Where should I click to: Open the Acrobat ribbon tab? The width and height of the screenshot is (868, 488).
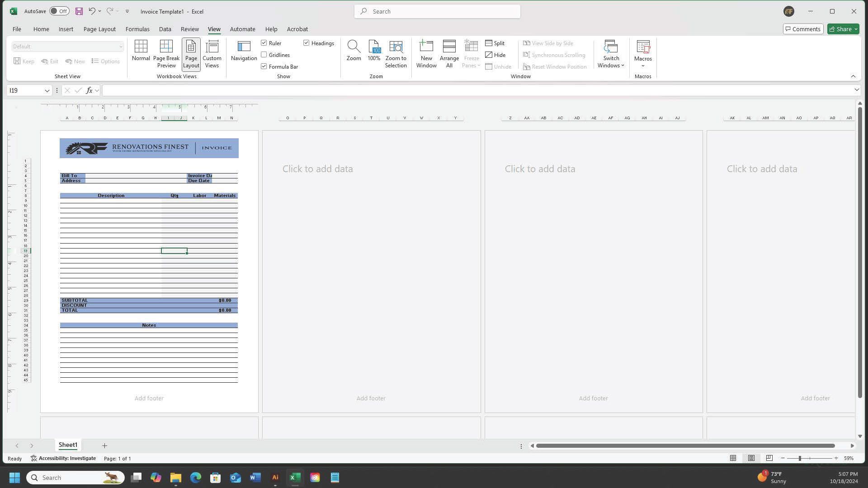[x=297, y=28]
